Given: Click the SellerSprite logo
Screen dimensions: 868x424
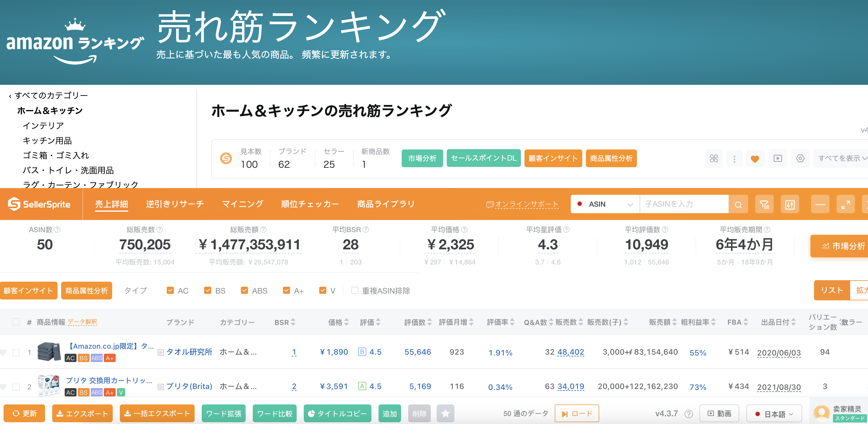Looking at the screenshot, I should click(39, 204).
